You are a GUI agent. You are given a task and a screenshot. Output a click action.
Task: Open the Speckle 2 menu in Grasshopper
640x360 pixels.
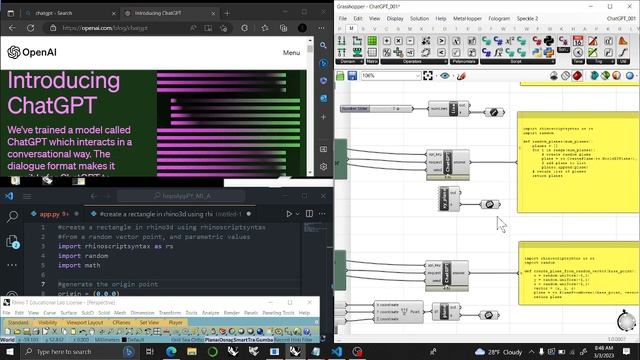coord(527,18)
